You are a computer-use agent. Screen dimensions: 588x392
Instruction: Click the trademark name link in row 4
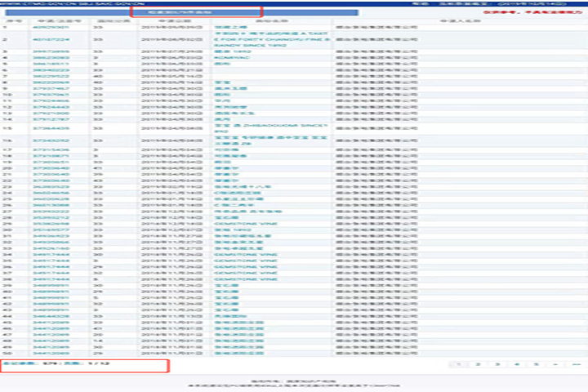(228, 58)
